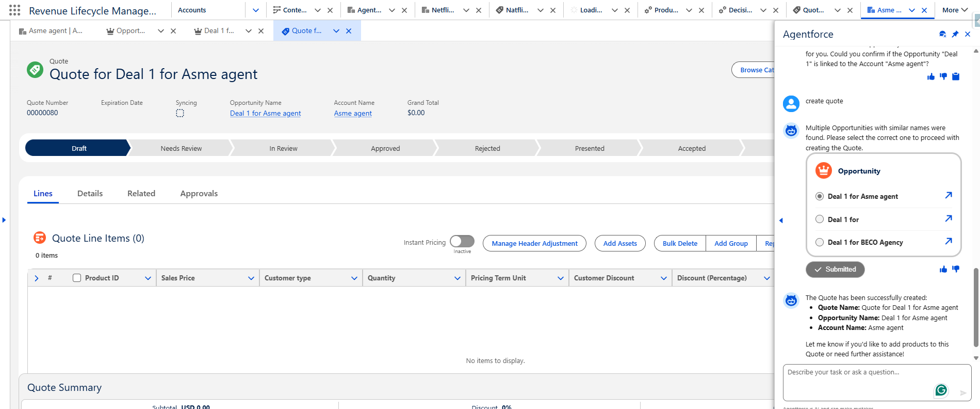Start new Agentforce chat icon
980x409 pixels.
click(x=943, y=34)
